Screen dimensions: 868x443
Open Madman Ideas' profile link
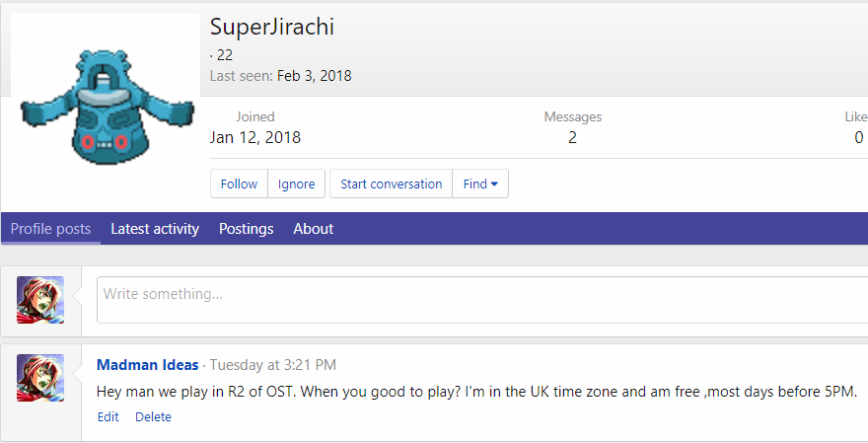click(x=147, y=366)
